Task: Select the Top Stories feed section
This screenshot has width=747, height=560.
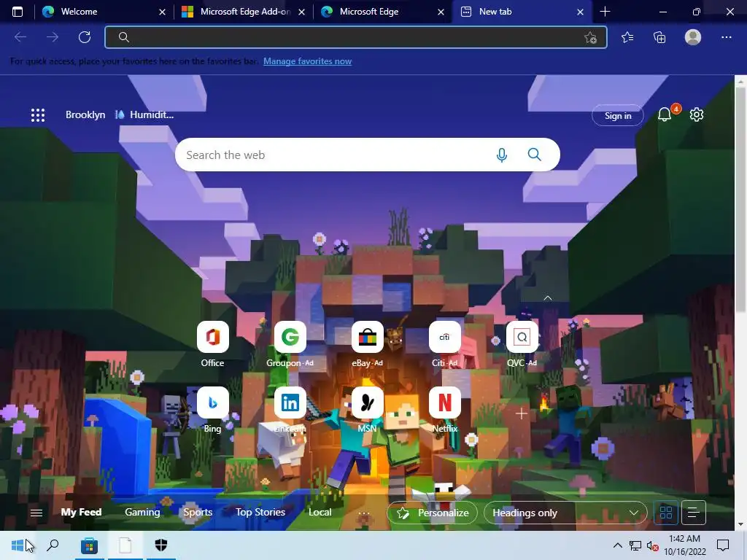Action: 260,513
